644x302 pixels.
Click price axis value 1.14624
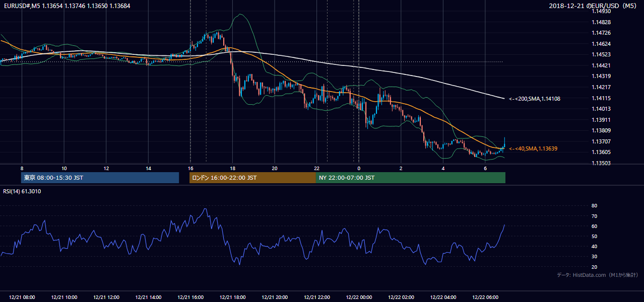tap(602, 44)
